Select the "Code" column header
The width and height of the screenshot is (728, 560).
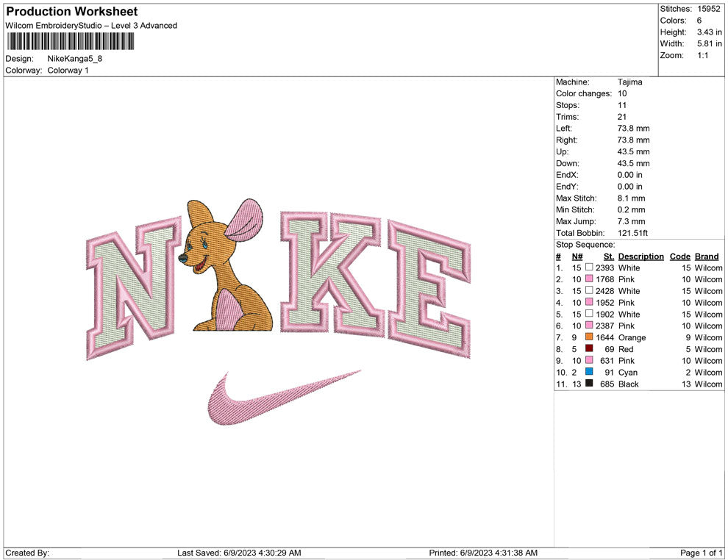pyautogui.click(x=680, y=256)
